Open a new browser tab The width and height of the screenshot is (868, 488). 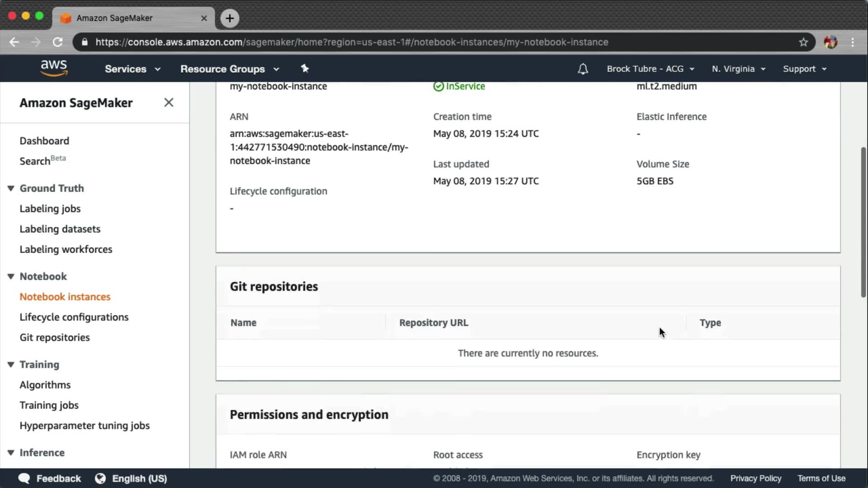[230, 18]
